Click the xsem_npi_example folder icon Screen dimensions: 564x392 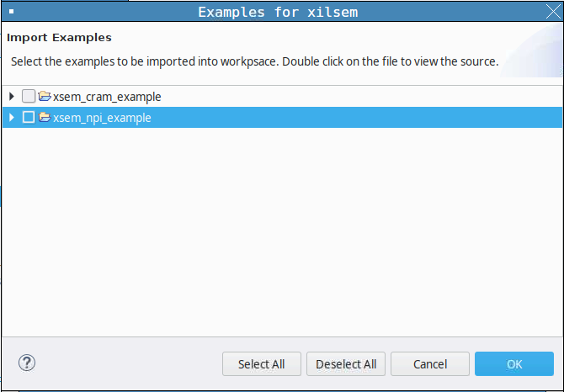45,118
